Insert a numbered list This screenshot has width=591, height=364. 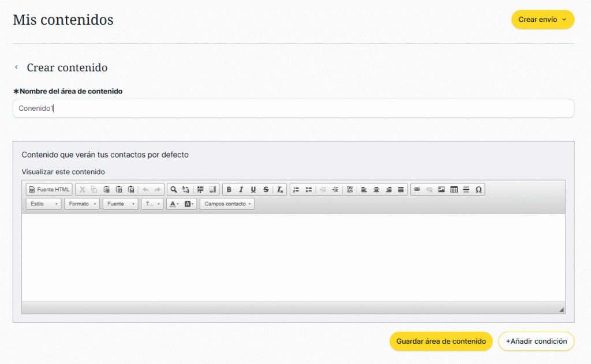296,189
